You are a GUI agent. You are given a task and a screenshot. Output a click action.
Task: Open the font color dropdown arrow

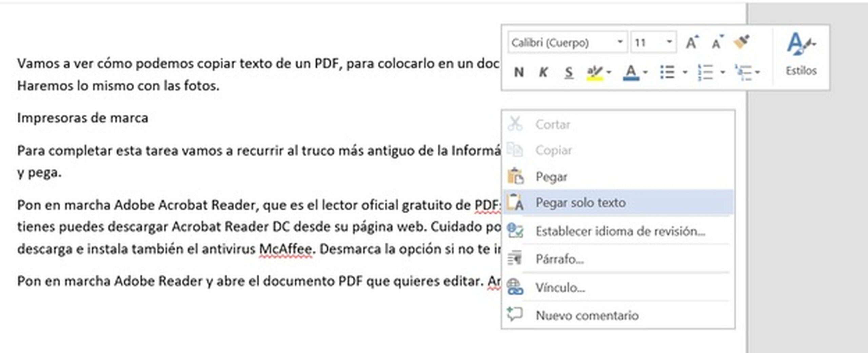[645, 72]
